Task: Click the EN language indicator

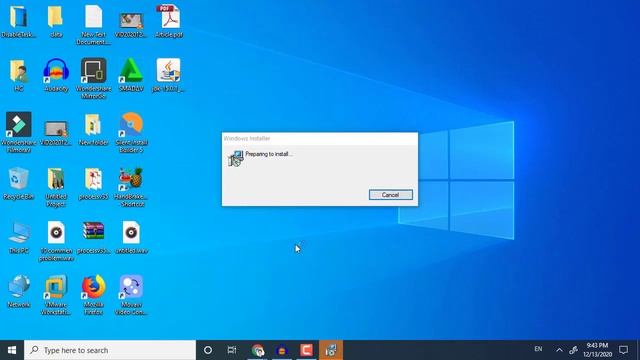Action: click(538, 349)
